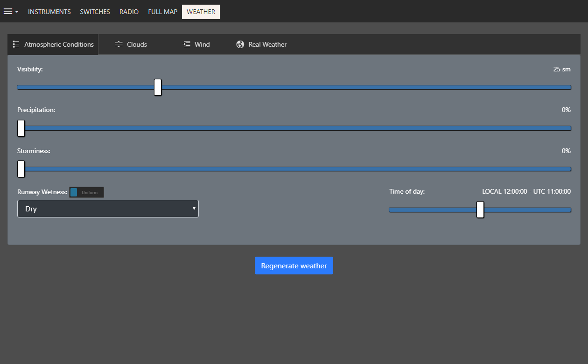This screenshot has height=364, width=588.
Task: Toggle the Runway Wetness Uniform switch
Action: [87, 192]
